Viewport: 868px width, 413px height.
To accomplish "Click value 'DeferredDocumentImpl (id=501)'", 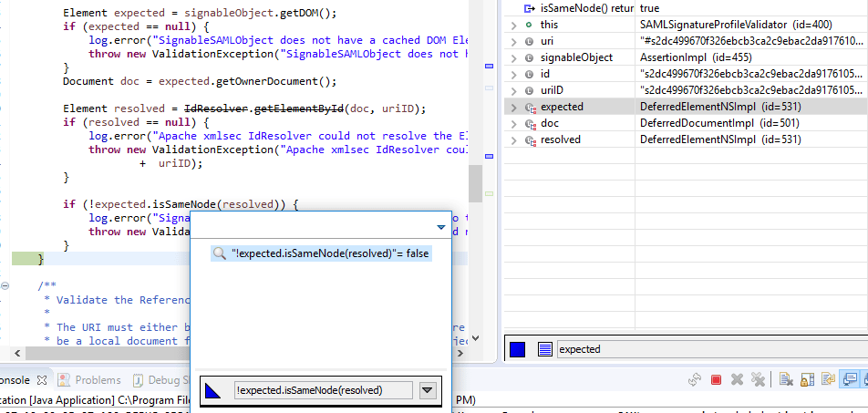I will 719,123.
